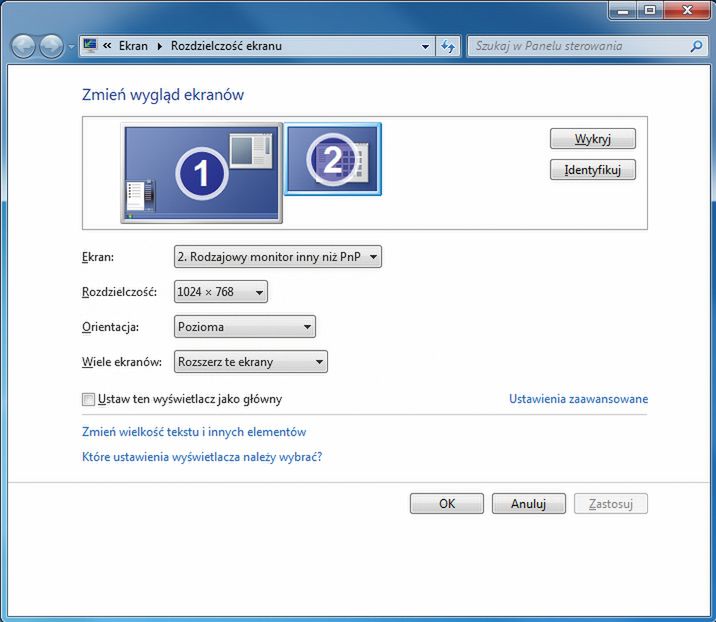
Task: Expand the arrow after Ekran breadcrumb
Action: coord(160,46)
